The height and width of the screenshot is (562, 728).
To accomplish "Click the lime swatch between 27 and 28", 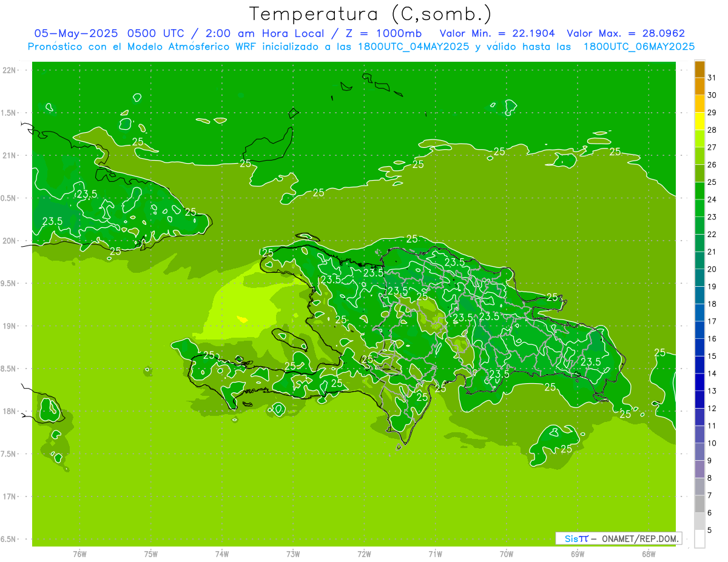I will point(699,138).
